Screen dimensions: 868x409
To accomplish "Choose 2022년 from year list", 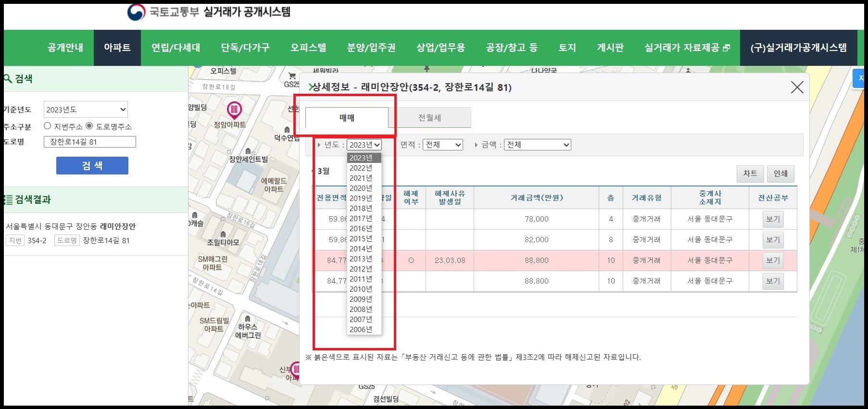I will click(364, 168).
